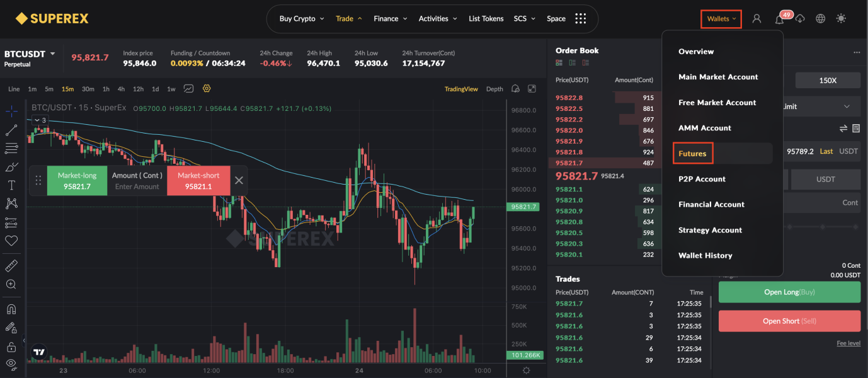Click the price alert bell icon above chart
The image size is (868, 378).
pos(515,89)
